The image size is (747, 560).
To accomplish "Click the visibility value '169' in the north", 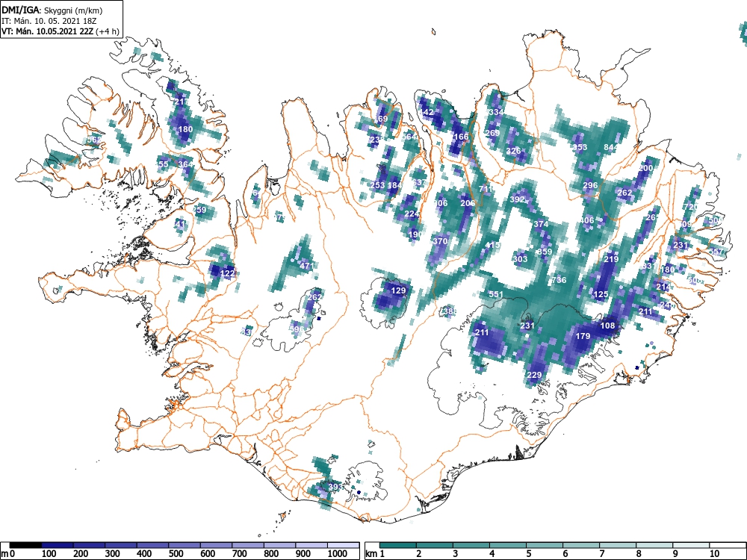I will (381, 119).
